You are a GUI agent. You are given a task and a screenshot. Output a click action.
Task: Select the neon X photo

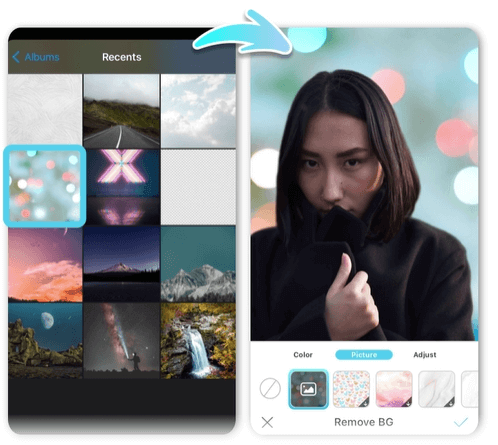click(122, 187)
